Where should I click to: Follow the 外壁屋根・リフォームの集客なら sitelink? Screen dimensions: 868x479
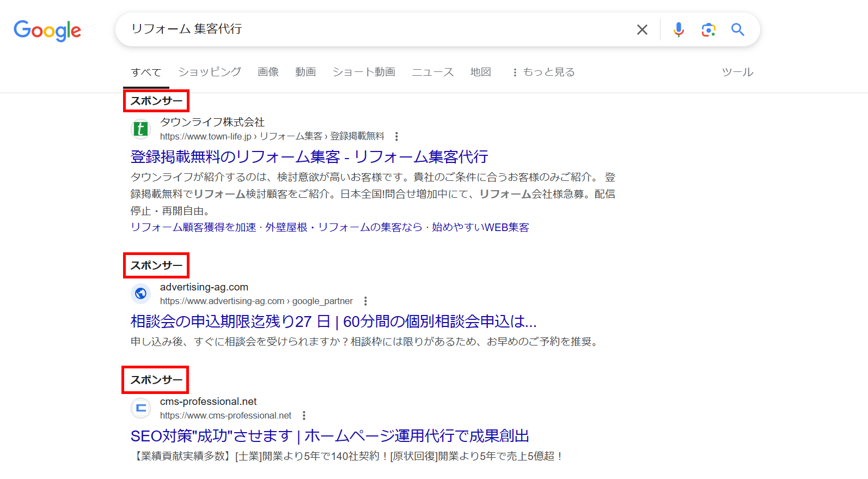point(344,227)
